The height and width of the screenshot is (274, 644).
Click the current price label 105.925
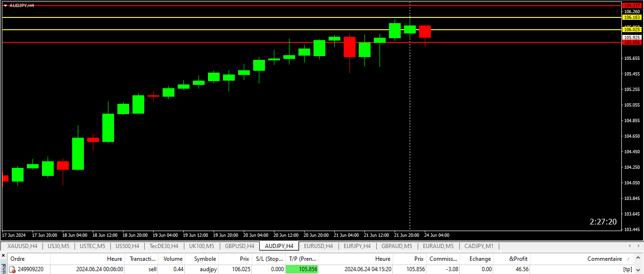click(632, 37)
